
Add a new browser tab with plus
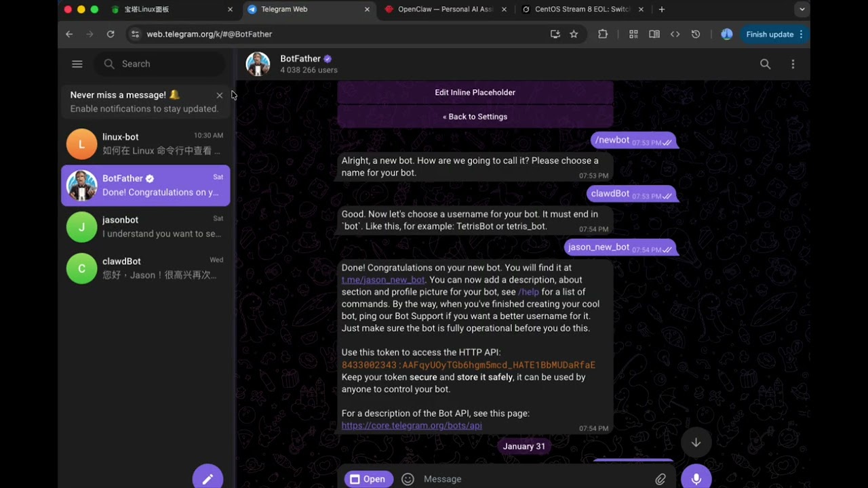[662, 9]
